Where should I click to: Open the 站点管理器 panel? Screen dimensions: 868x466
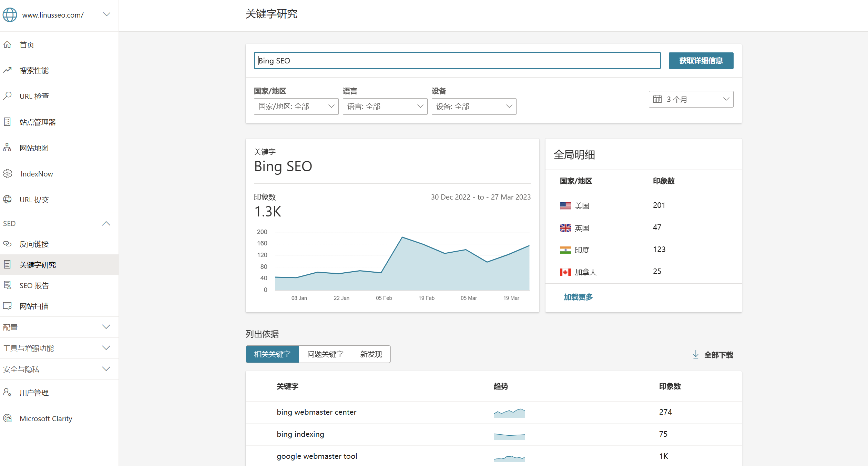[x=38, y=122]
